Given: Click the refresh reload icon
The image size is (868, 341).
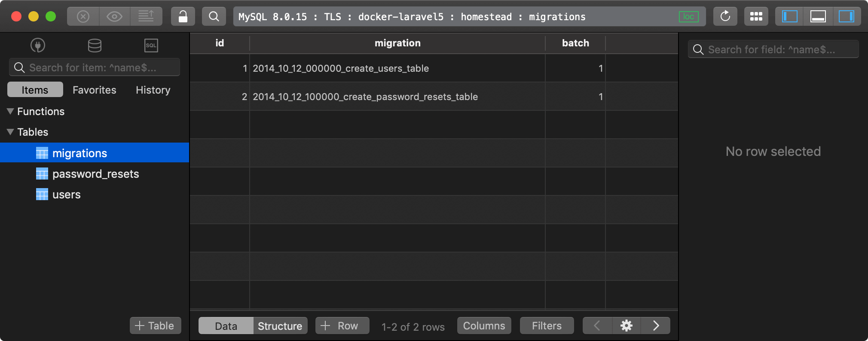Looking at the screenshot, I should pyautogui.click(x=725, y=17).
